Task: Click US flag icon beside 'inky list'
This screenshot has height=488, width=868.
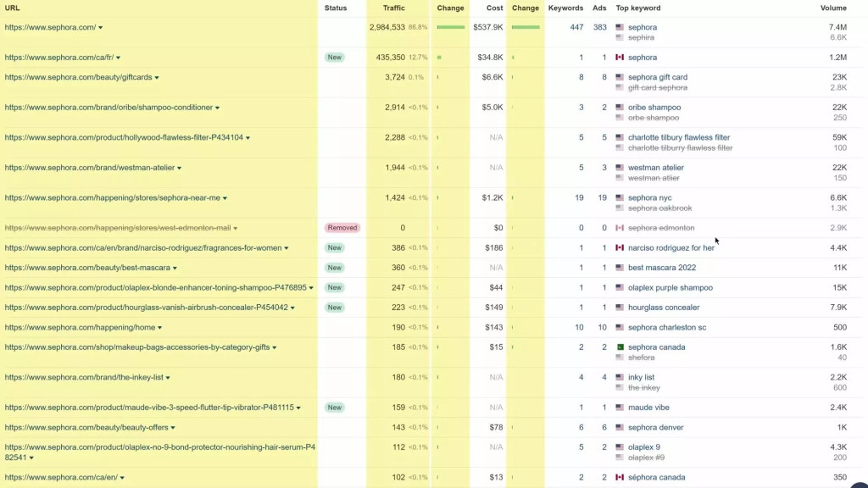Action: [620, 377]
